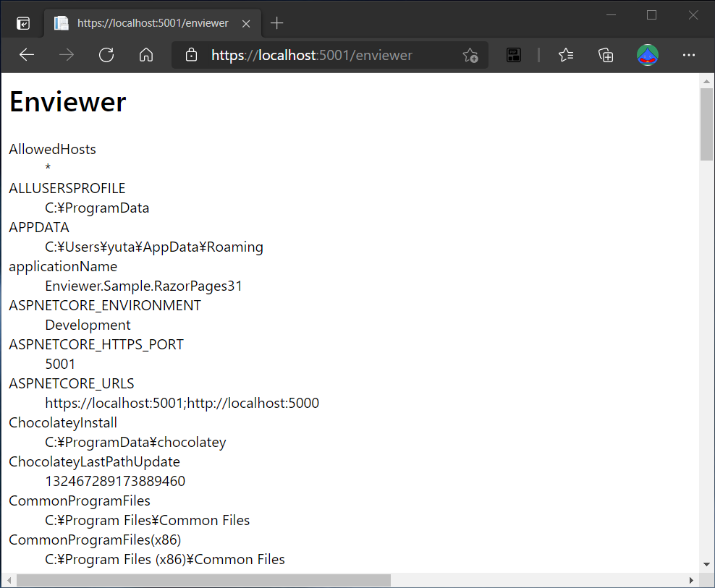Image resolution: width=715 pixels, height=588 pixels.
Task: Open Collections
Action: 606,54
